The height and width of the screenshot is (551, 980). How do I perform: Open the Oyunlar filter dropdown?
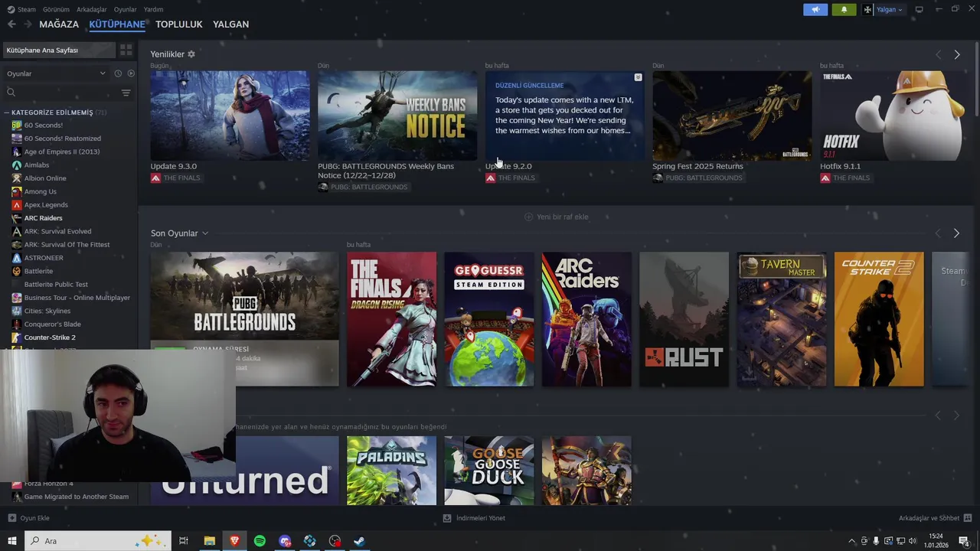pyautogui.click(x=56, y=73)
